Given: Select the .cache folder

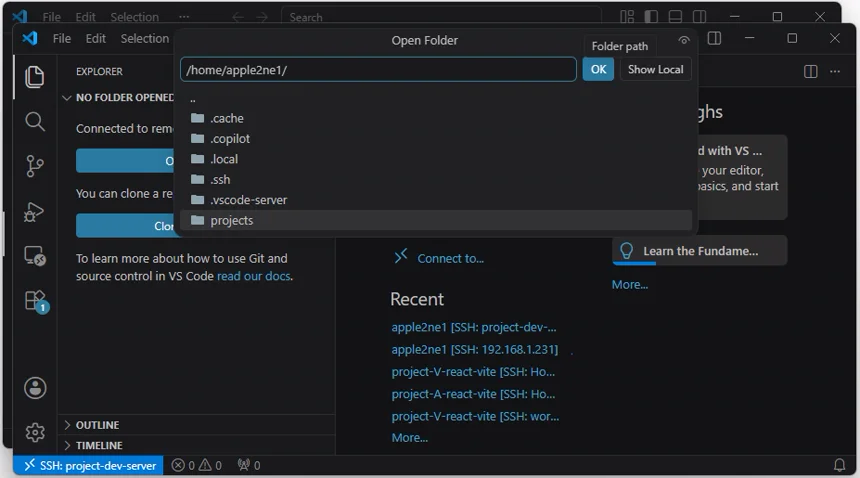Looking at the screenshot, I should click(x=436, y=118).
